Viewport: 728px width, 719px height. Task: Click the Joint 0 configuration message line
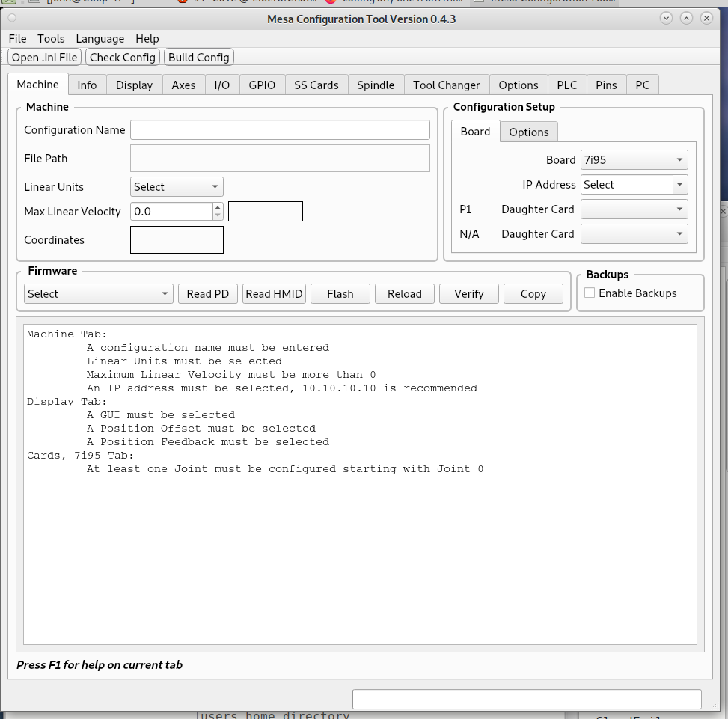point(285,469)
